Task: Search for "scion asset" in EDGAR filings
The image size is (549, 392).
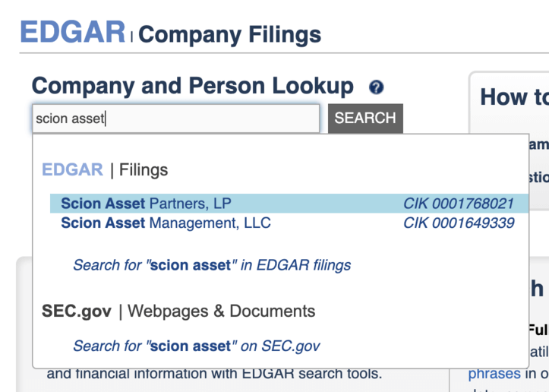Action: (212, 265)
